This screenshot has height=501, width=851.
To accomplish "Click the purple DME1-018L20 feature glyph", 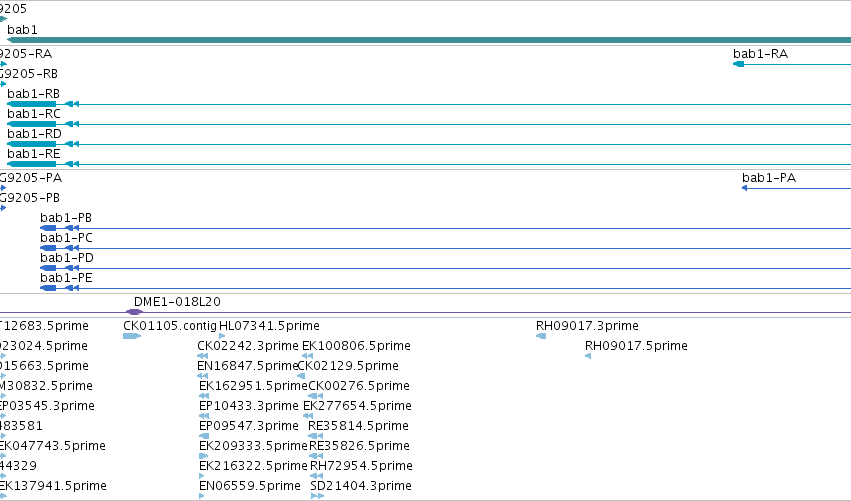I will click(x=134, y=312).
